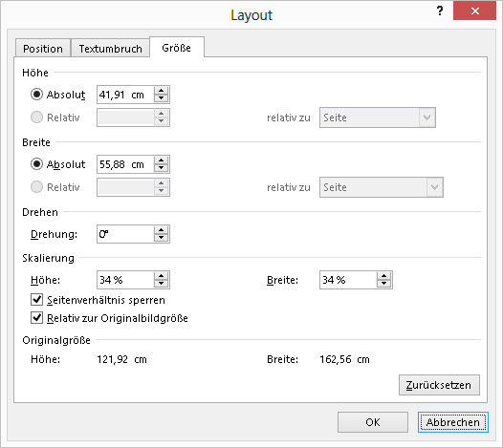This screenshot has width=503, height=448.
Task: Open Breite relativ zu Seite dropdown
Action: [382, 187]
